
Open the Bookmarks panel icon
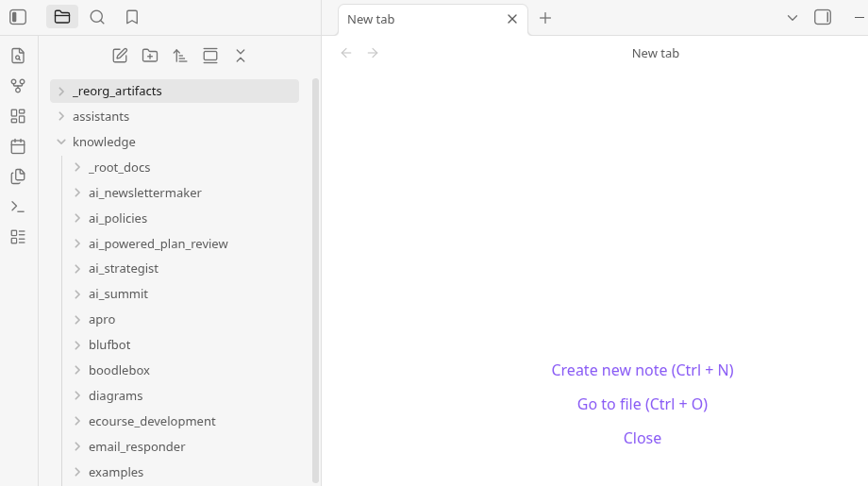tap(132, 17)
